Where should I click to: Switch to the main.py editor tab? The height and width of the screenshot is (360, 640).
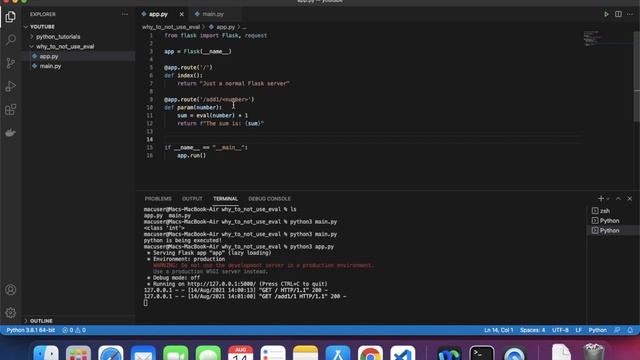[213, 14]
